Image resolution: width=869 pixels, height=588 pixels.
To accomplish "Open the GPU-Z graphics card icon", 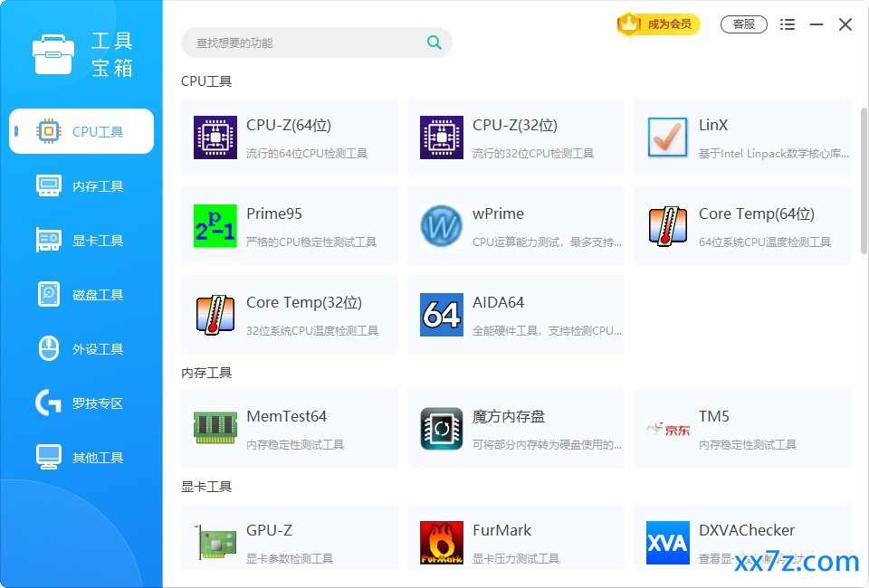I will coord(215,543).
